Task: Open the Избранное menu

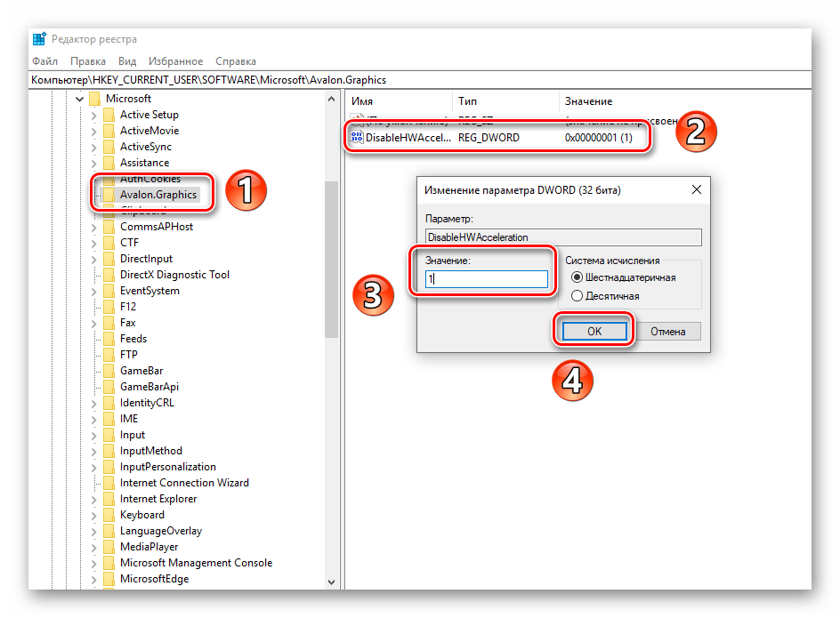Action: [x=176, y=61]
